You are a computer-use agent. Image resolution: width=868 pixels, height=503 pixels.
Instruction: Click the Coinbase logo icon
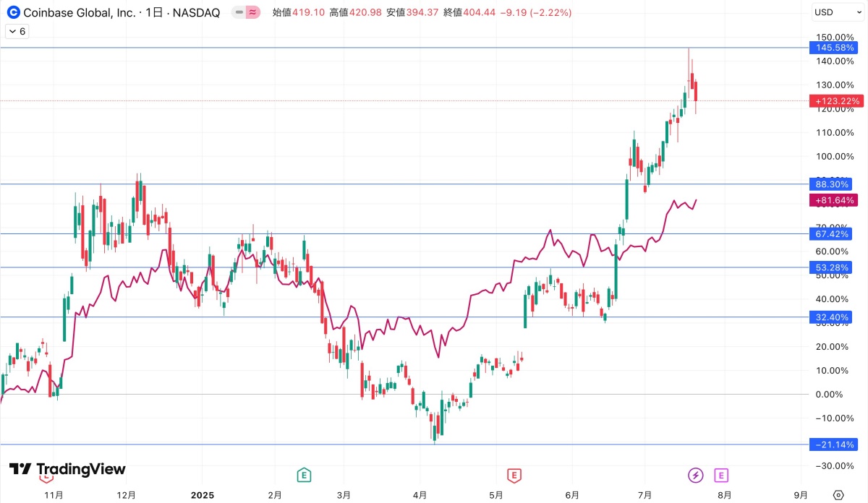pyautogui.click(x=12, y=12)
